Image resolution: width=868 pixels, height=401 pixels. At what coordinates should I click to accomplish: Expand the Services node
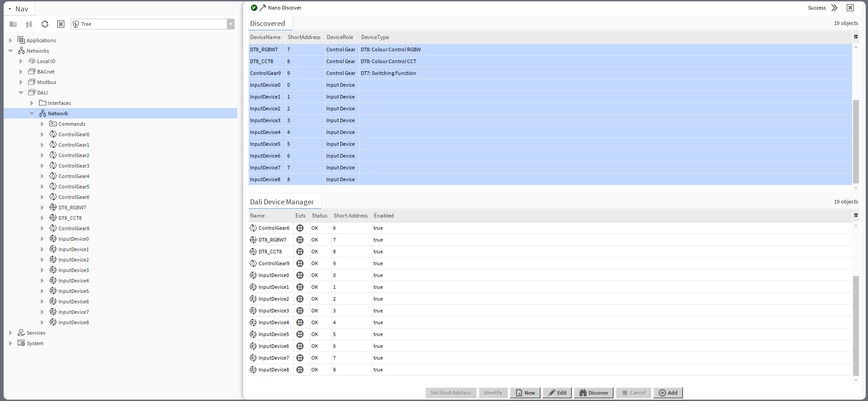click(x=10, y=333)
